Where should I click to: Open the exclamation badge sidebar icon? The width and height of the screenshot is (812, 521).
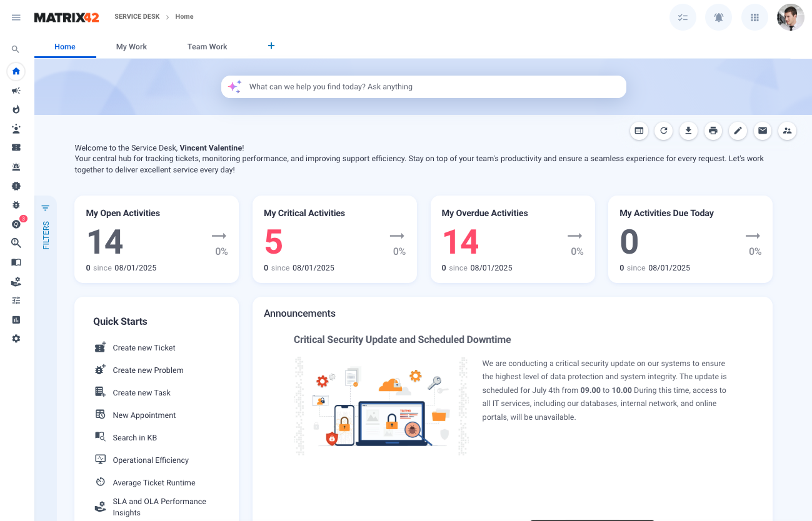pyautogui.click(x=16, y=186)
